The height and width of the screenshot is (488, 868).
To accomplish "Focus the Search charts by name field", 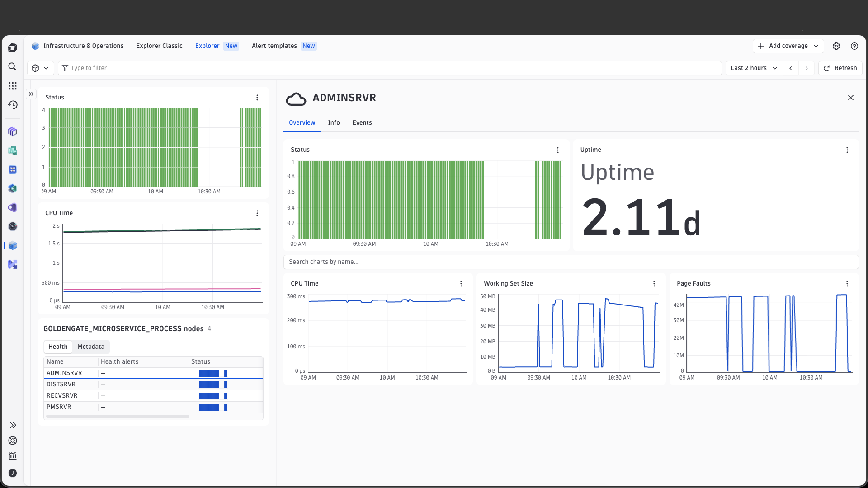I will click(x=571, y=262).
